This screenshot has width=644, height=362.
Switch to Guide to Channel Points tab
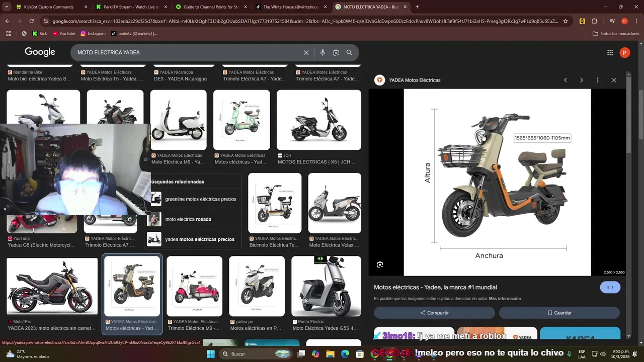(x=211, y=7)
